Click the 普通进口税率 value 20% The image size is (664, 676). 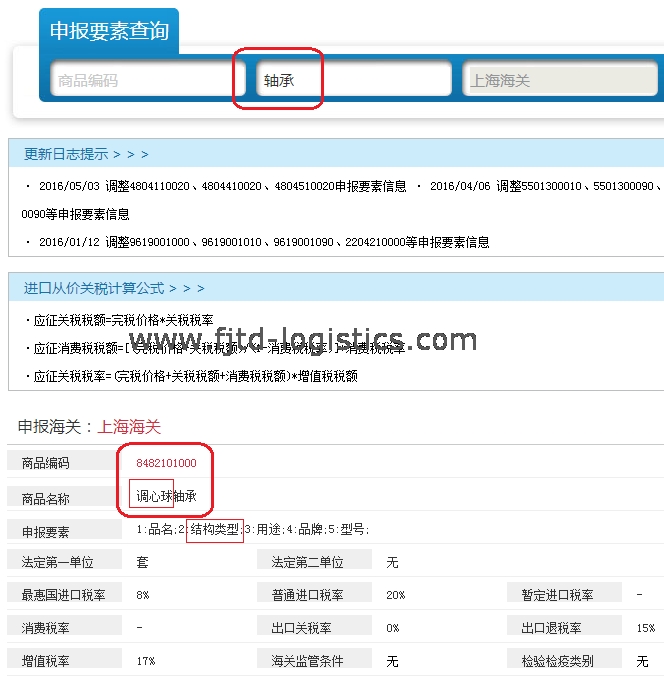395,595
